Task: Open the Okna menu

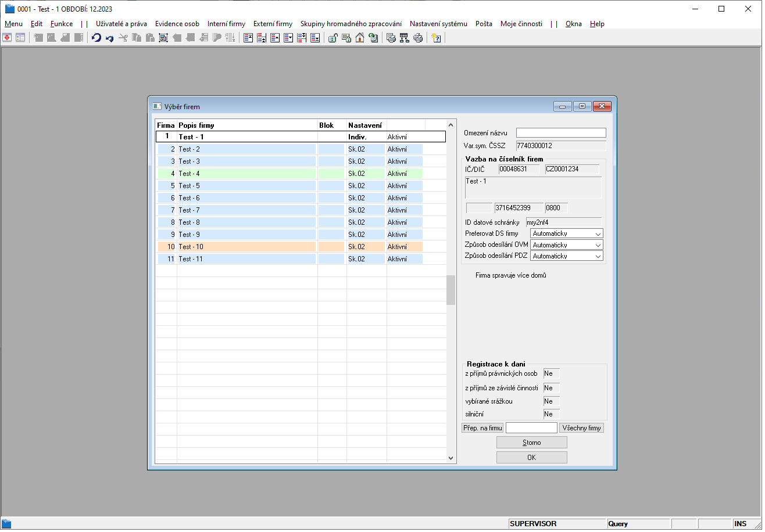Action: click(x=574, y=24)
